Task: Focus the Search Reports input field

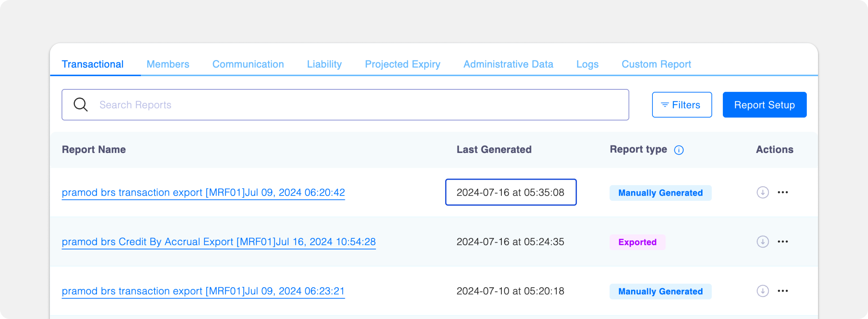Action: coord(354,105)
